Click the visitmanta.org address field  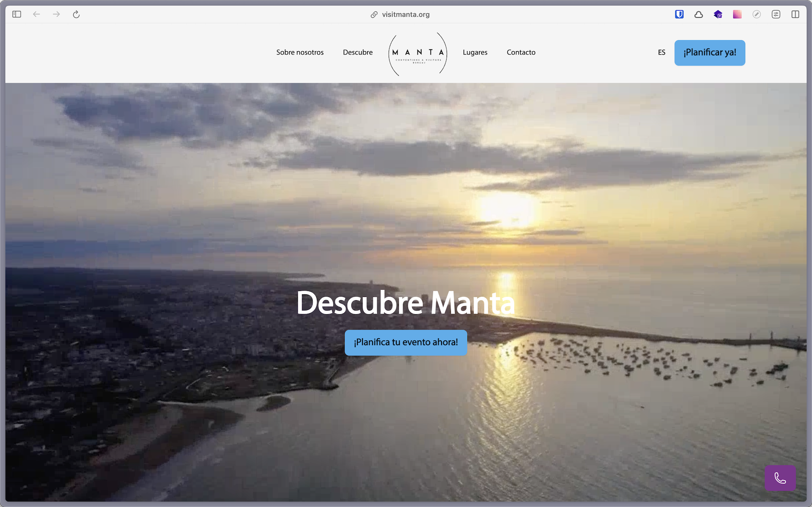[x=405, y=14]
